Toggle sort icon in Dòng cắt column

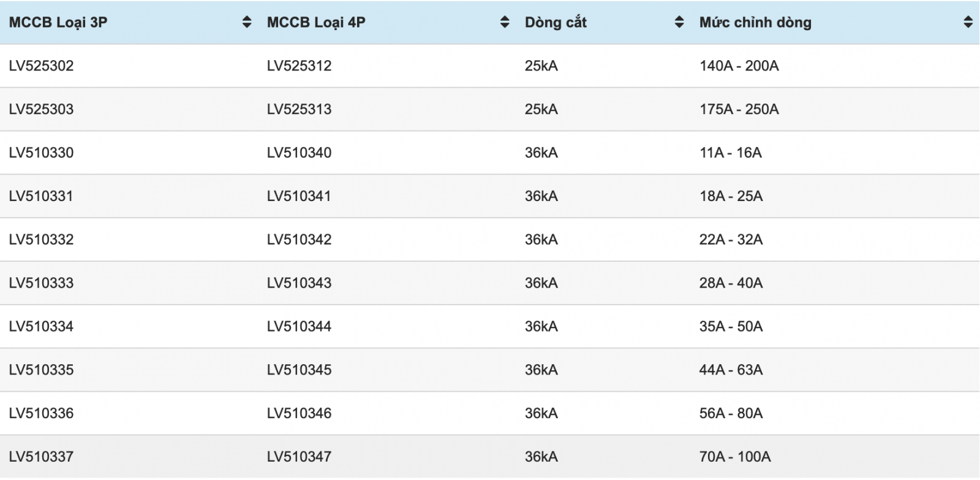tap(679, 22)
